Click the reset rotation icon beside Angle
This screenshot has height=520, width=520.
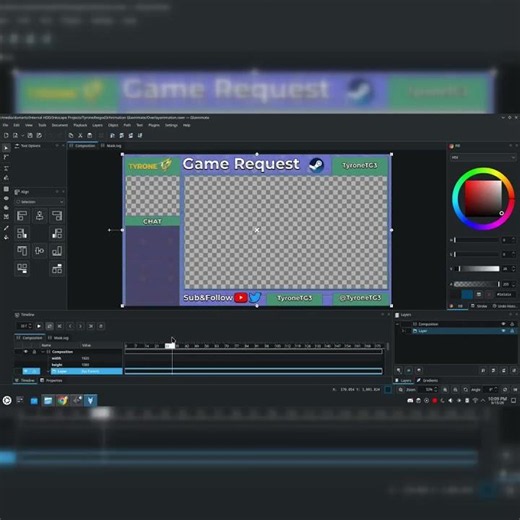(505, 390)
